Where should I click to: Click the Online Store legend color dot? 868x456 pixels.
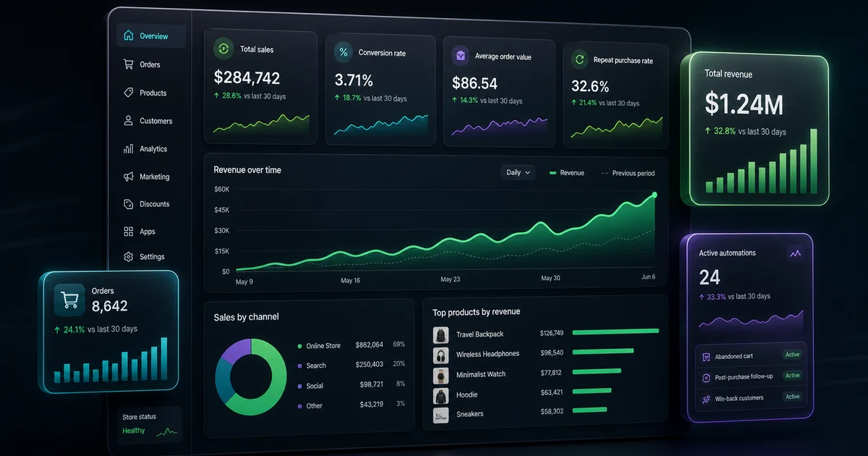click(x=299, y=346)
